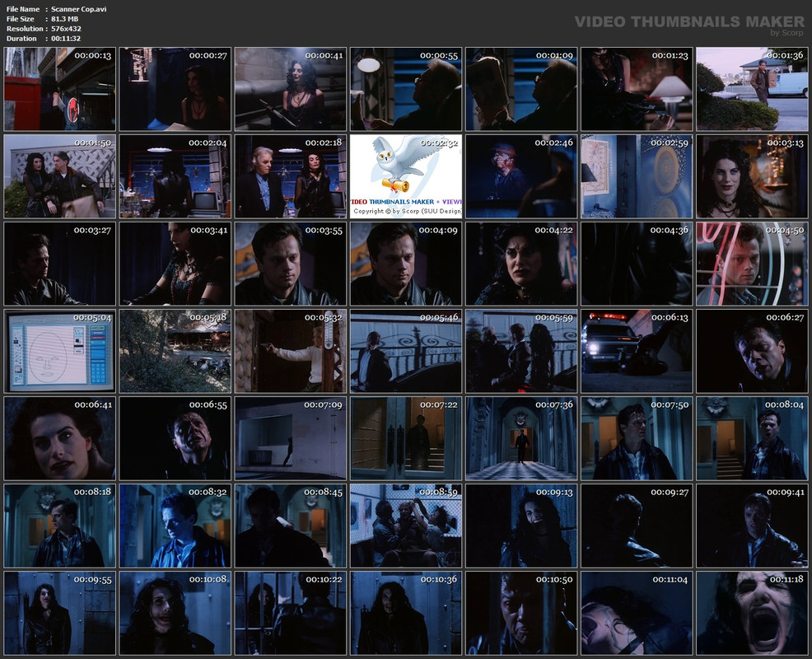Select the thumbnail marked 00:01:50
Viewport: 812px width, 659px height.
pos(59,176)
